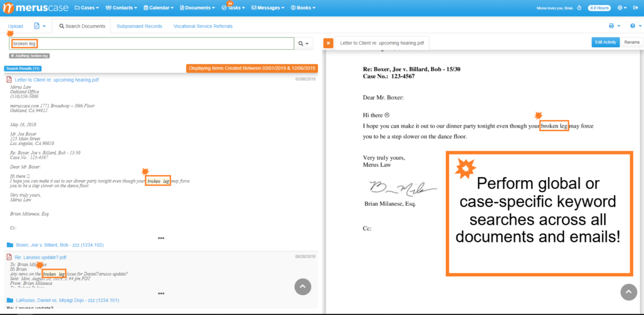Open the timer clock icon
Screen dimensions: 644x315
579,8
